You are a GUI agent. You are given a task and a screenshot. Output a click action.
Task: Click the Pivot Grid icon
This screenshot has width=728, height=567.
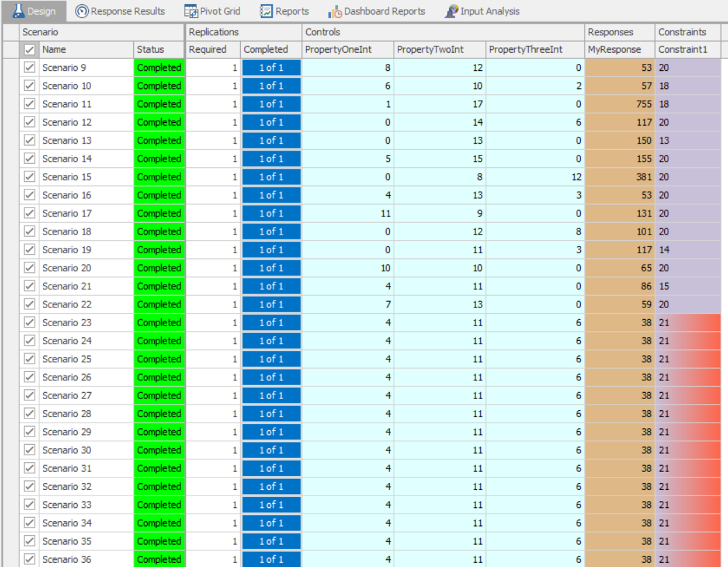[191, 11]
